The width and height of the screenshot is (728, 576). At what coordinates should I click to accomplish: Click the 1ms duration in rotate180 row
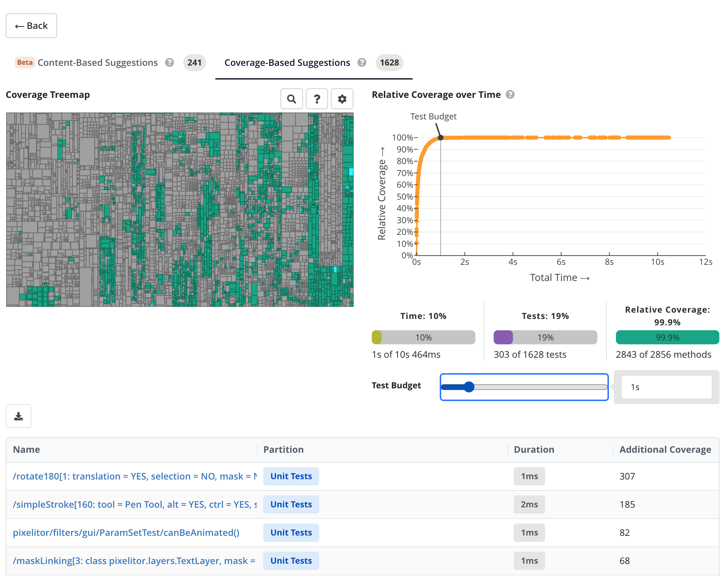[529, 476]
